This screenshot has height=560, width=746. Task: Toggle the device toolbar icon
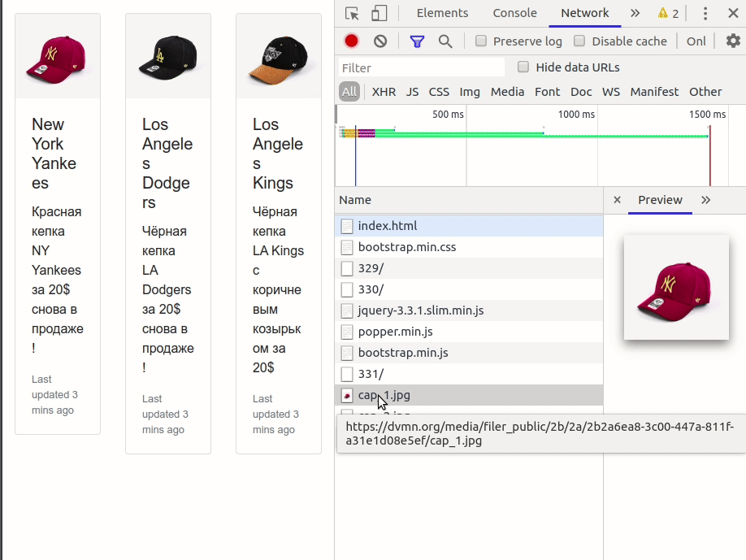pyautogui.click(x=380, y=13)
